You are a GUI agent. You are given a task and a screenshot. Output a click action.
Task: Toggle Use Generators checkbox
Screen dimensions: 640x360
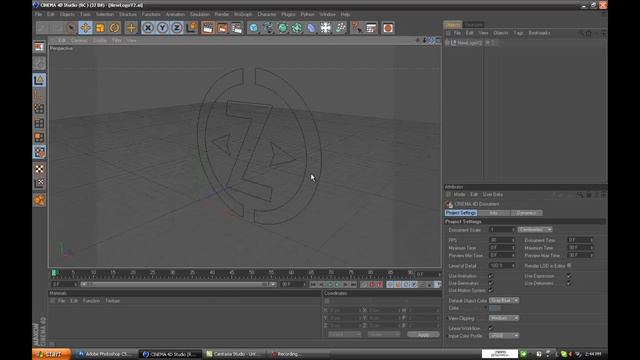tap(491, 283)
